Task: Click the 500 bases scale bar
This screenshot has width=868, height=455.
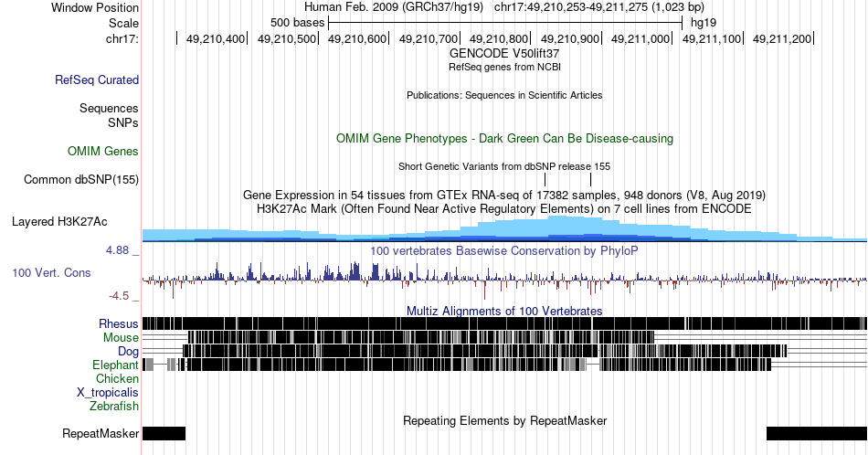Action: 505,23
